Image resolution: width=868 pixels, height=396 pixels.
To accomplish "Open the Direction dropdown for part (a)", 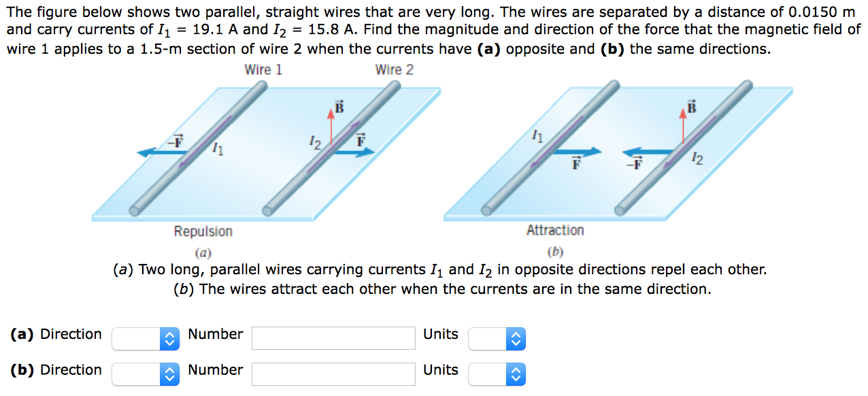I will (144, 338).
